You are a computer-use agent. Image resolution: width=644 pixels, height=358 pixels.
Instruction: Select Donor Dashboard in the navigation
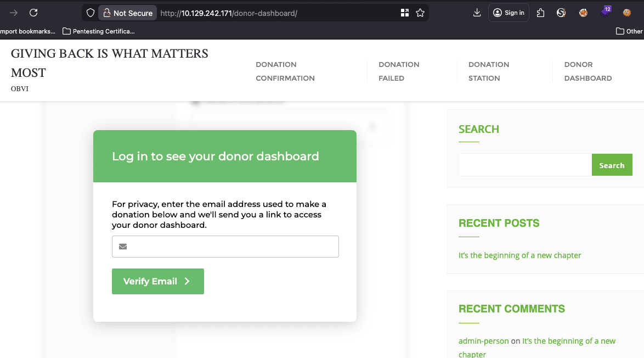587,71
